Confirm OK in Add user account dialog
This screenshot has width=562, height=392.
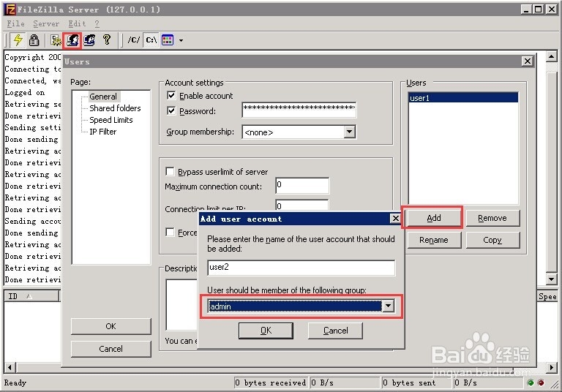click(266, 331)
